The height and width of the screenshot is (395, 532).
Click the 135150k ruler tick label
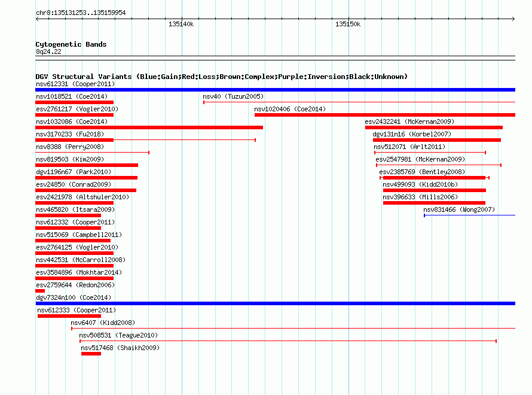348,24
